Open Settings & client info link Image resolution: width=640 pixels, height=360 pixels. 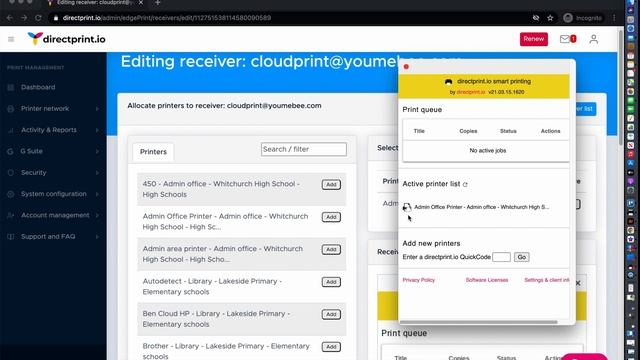(547, 280)
